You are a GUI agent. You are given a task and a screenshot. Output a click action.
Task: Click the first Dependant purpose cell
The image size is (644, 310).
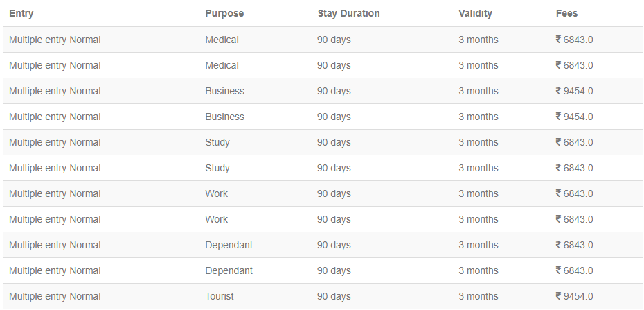point(229,245)
